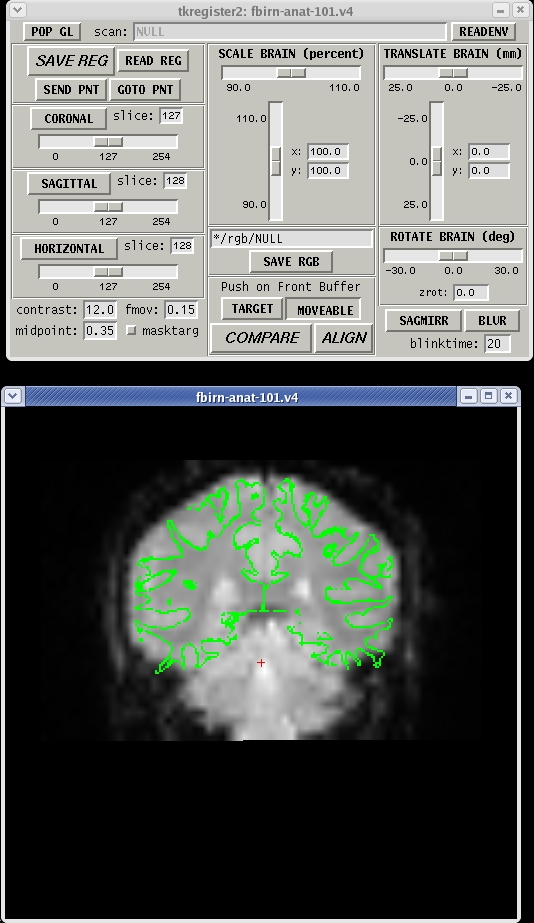This screenshot has height=923, width=534.
Task: Click SAVE RGB button
Action: click(291, 262)
